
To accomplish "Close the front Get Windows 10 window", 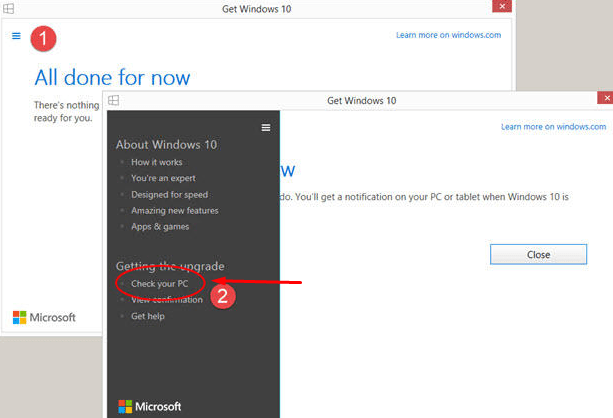I will pos(605,98).
